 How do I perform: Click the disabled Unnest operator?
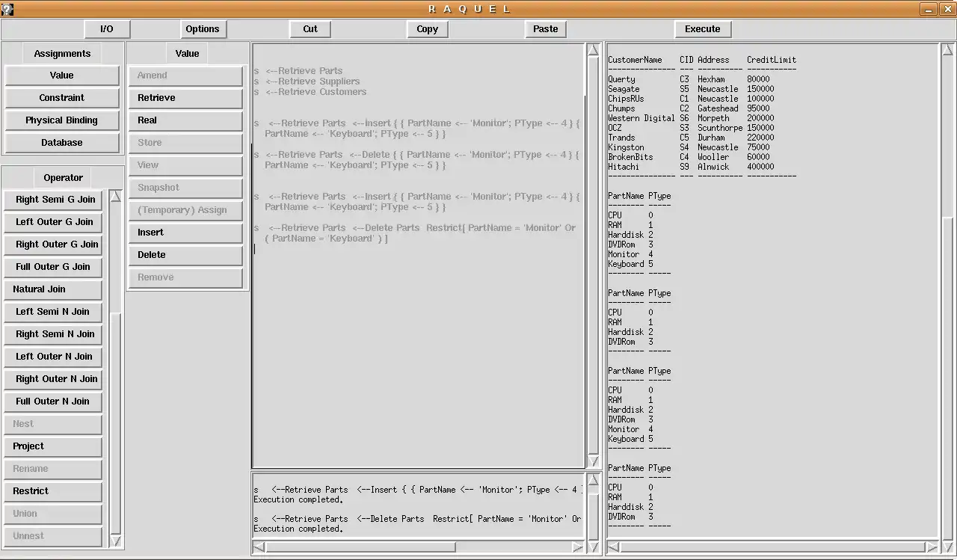(x=54, y=536)
